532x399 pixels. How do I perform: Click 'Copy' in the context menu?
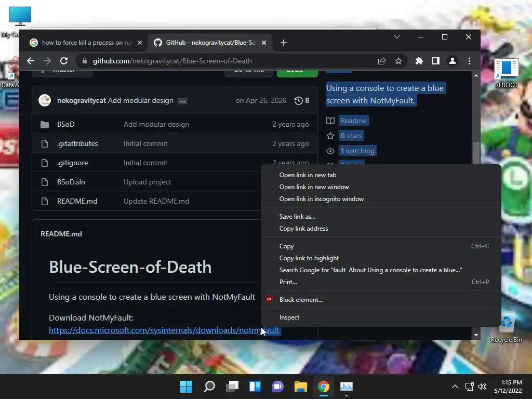point(381,246)
